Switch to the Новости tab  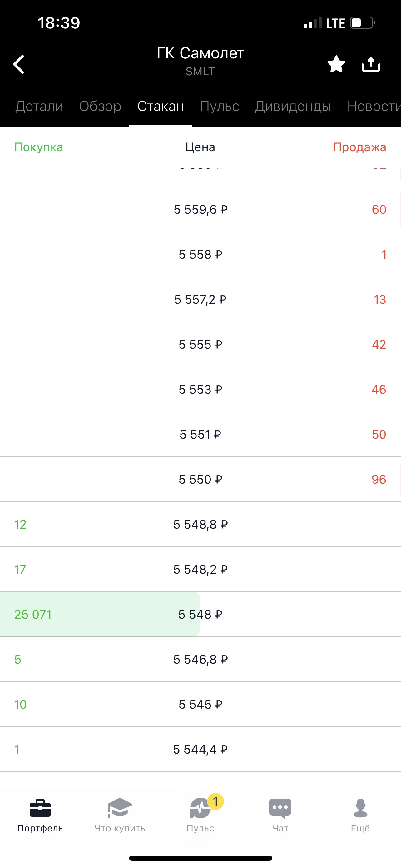[x=374, y=106]
